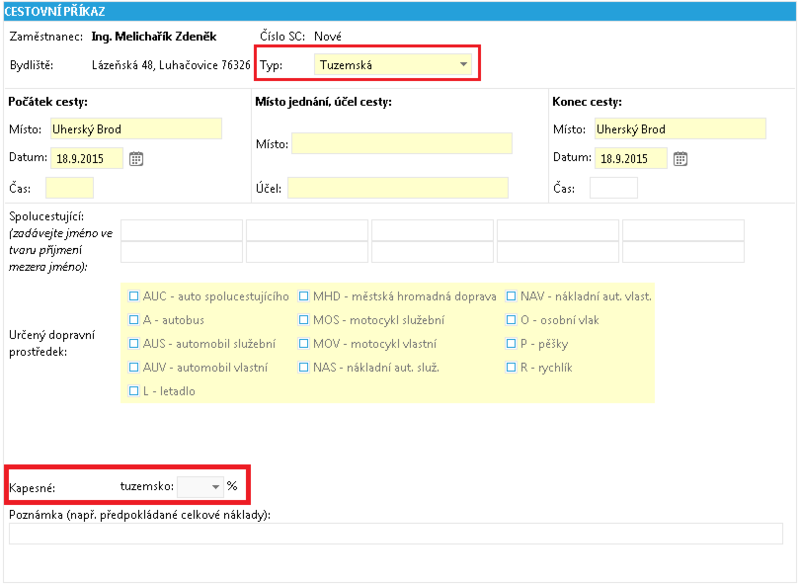Click the Počátek cesty Čas field
Screen dimensions: 800x585
(x=69, y=188)
